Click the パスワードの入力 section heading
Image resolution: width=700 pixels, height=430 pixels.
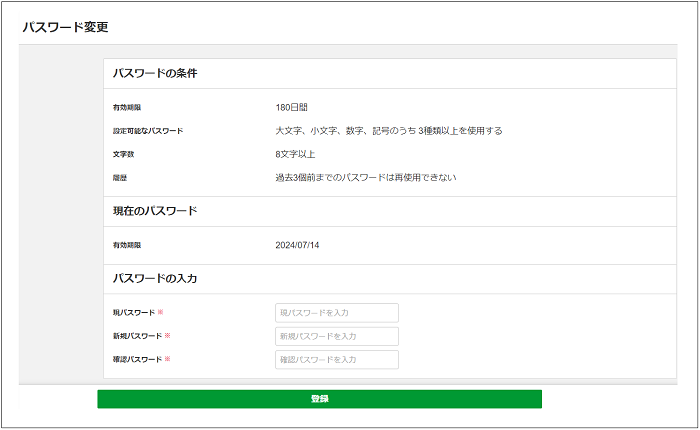(155, 279)
